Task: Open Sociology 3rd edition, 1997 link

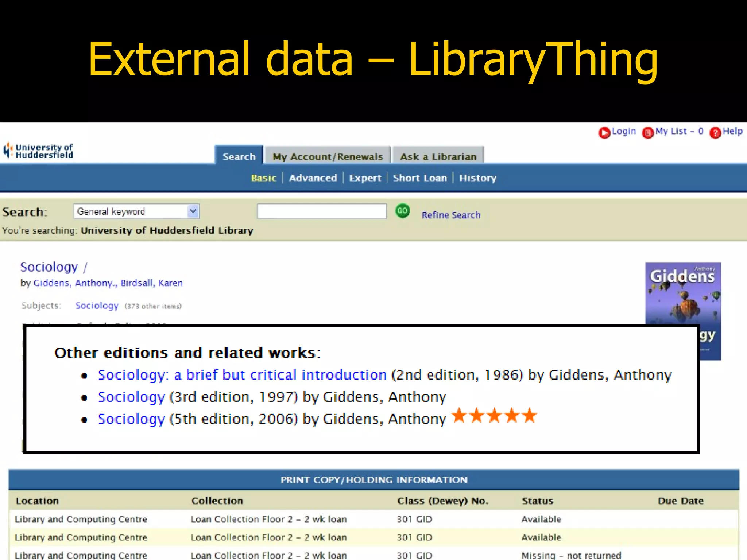Action: coord(131,397)
